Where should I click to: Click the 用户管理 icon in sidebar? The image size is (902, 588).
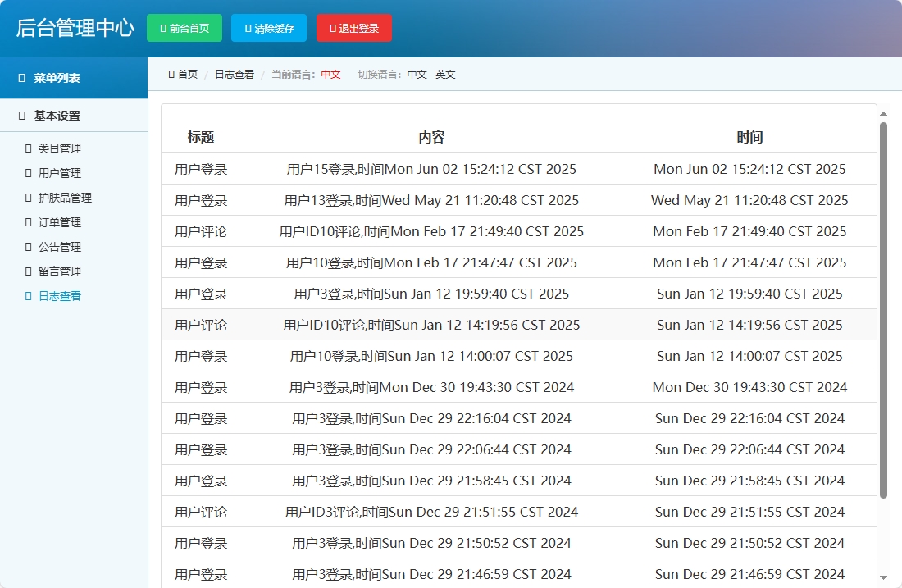30,173
